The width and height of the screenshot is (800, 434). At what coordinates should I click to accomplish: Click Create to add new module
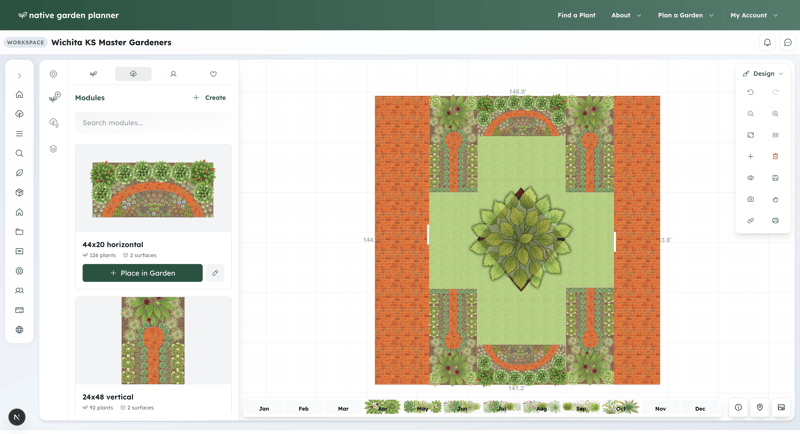[x=210, y=98]
